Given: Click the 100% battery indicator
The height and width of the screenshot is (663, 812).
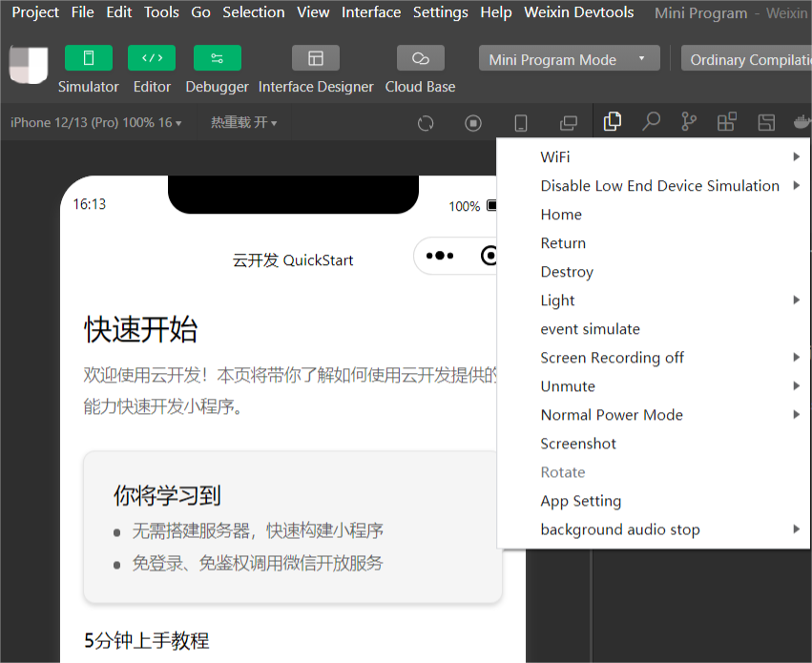Looking at the screenshot, I should pyautogui.click(x=471, y=206).
